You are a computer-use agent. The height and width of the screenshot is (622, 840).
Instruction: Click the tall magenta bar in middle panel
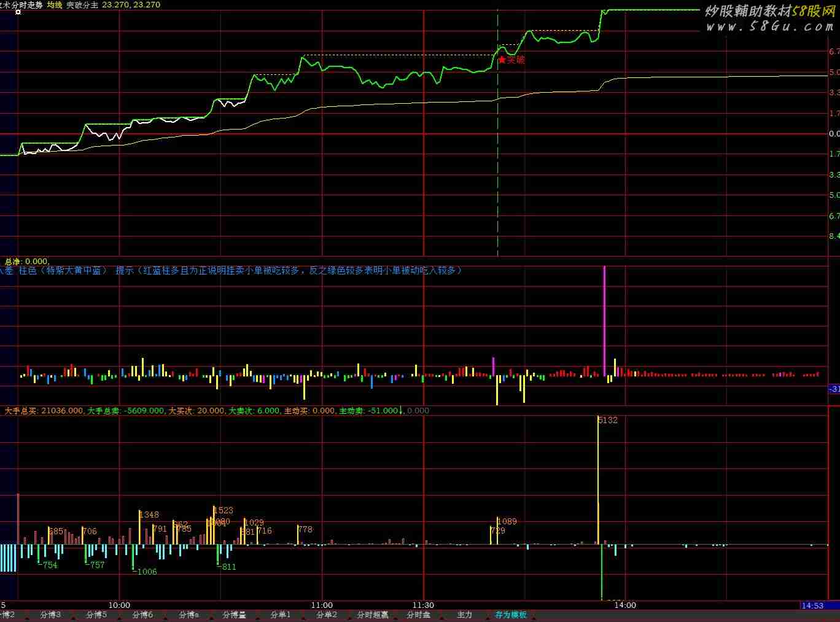click(x=604, y=319)
